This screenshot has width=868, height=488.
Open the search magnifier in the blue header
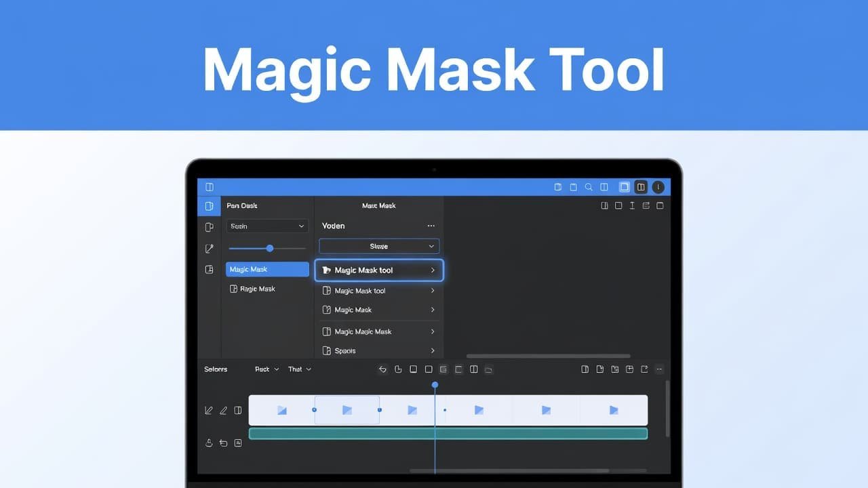point(589,187)
